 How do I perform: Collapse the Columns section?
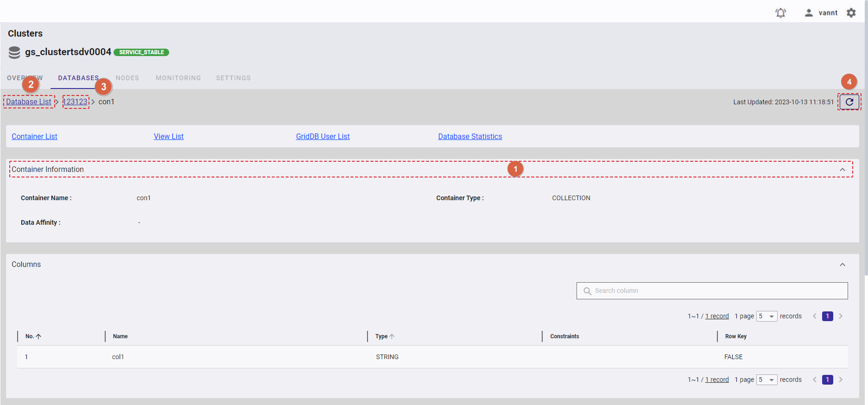(842, 265)
